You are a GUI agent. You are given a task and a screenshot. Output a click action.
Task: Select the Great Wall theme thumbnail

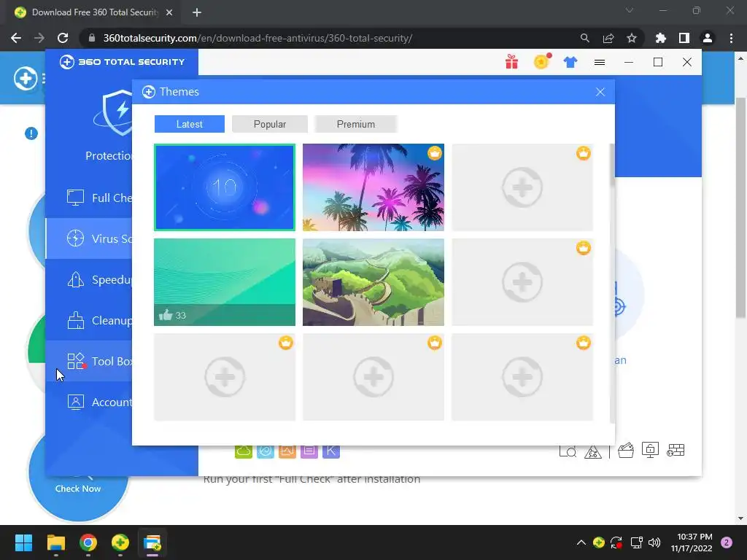tap(373, 282)
